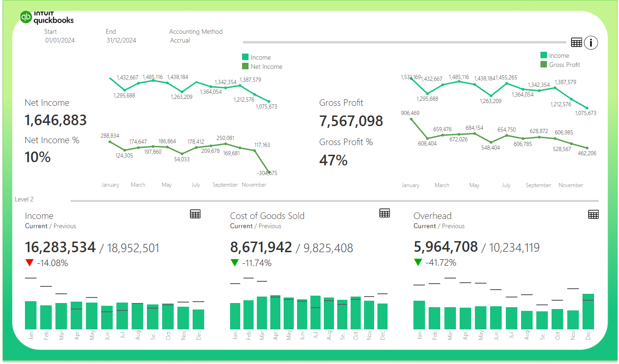Select Current on the Overhead card
The image size is (619, 364).
425,226
